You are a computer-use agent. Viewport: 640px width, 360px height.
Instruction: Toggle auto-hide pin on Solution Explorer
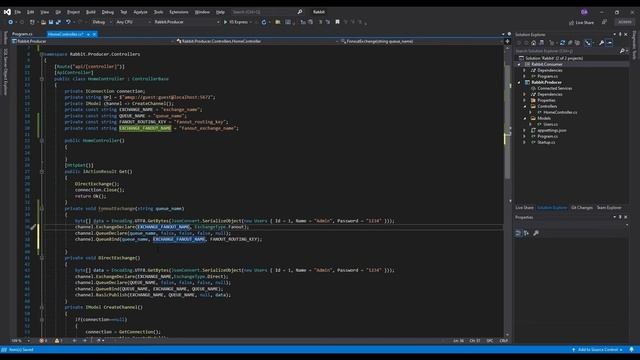(620, 34)
